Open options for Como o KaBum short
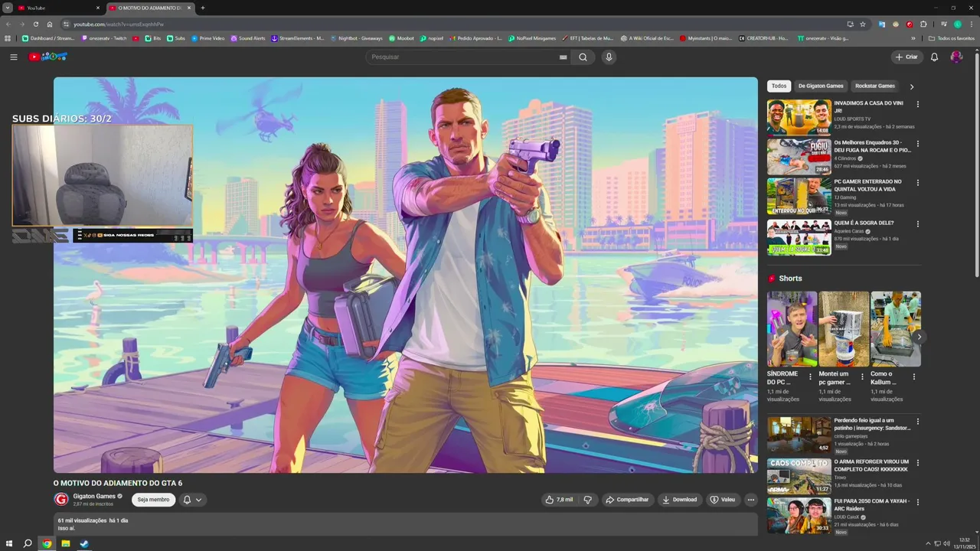980x551 pixels. (913, 377)
